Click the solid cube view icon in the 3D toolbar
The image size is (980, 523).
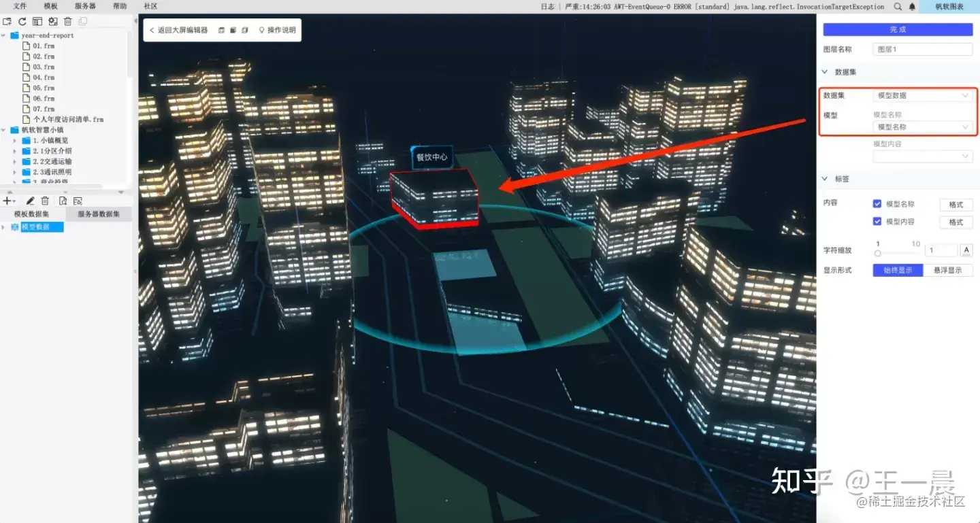[233, 30]
